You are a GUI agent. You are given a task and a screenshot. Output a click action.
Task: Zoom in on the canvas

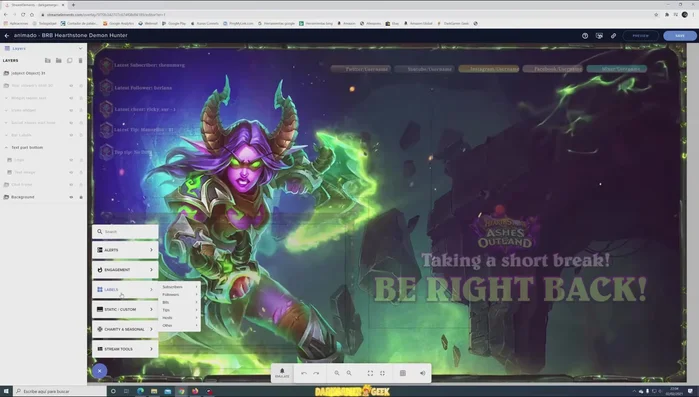click(x=337, y=373)
